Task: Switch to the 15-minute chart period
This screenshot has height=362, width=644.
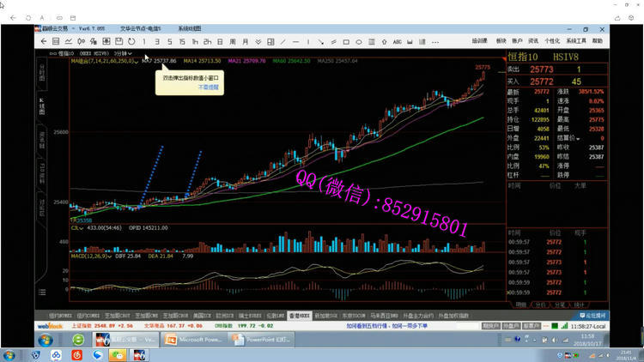Action: 183,40
